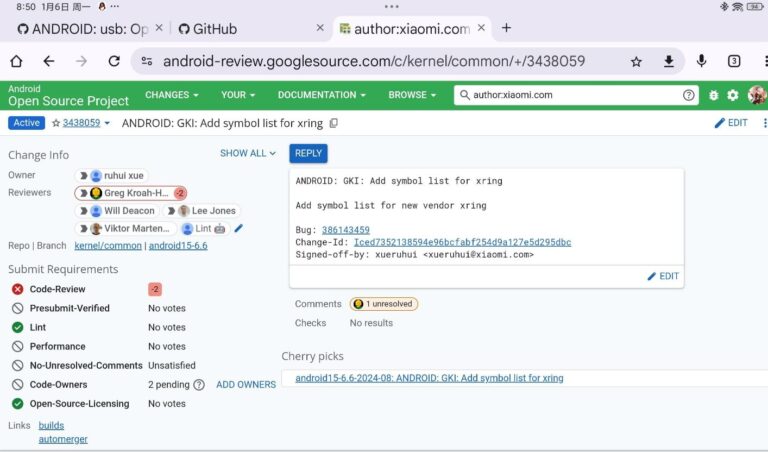Edit reviewers with the pencil icon
The height and width of the screenshot is (452, 768).
(238, 228)
